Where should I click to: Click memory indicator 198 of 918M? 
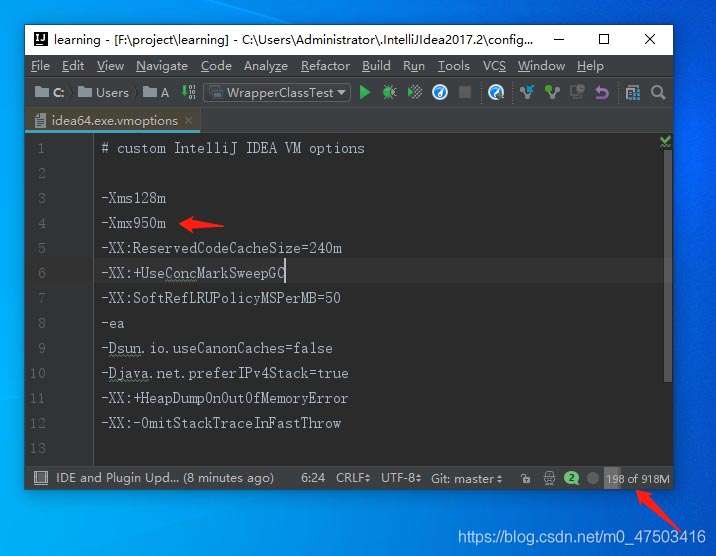pos(637,478)
